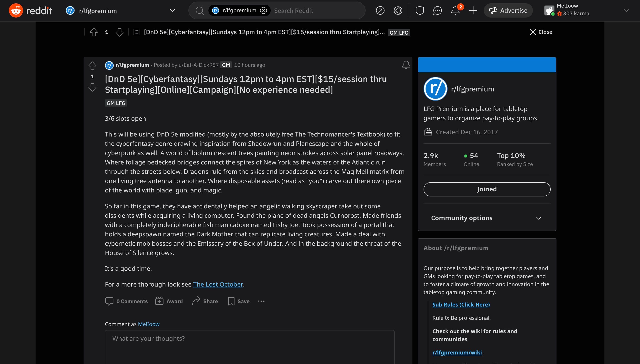
Task: Click the Reddit Coins icon in the header
Action: (x=398, y=10)
